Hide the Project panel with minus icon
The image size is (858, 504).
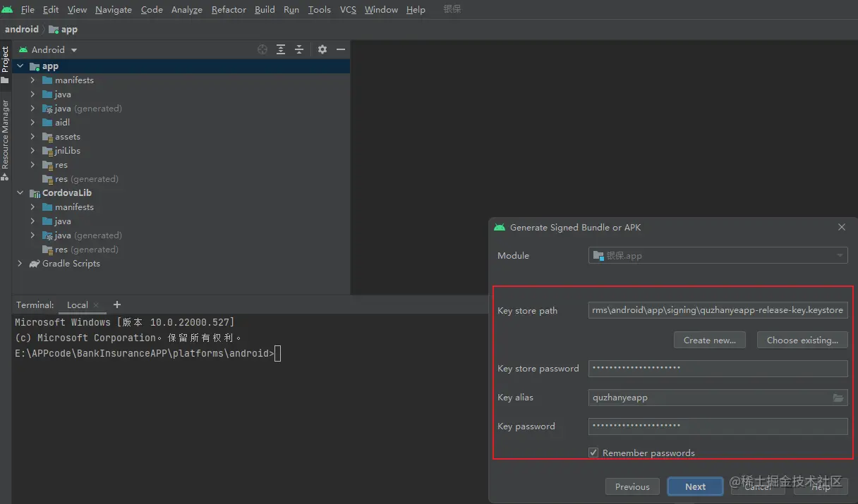point(341,49)
